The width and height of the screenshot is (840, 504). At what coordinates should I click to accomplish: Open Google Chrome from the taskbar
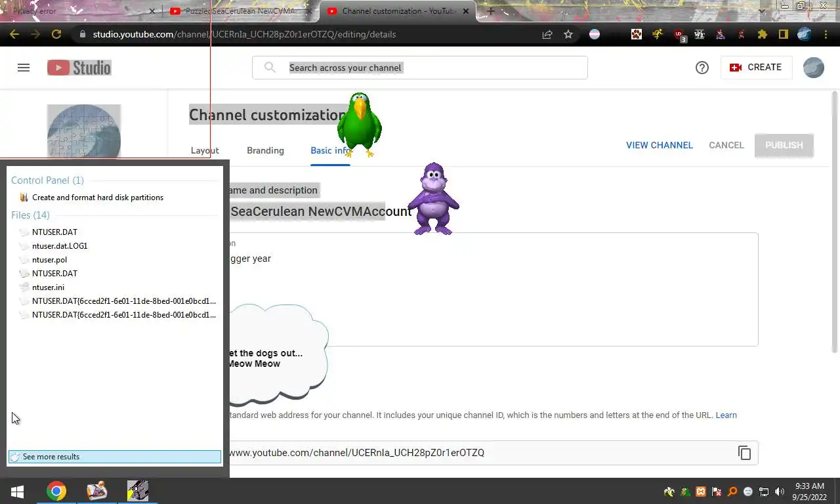pos(56,491)
